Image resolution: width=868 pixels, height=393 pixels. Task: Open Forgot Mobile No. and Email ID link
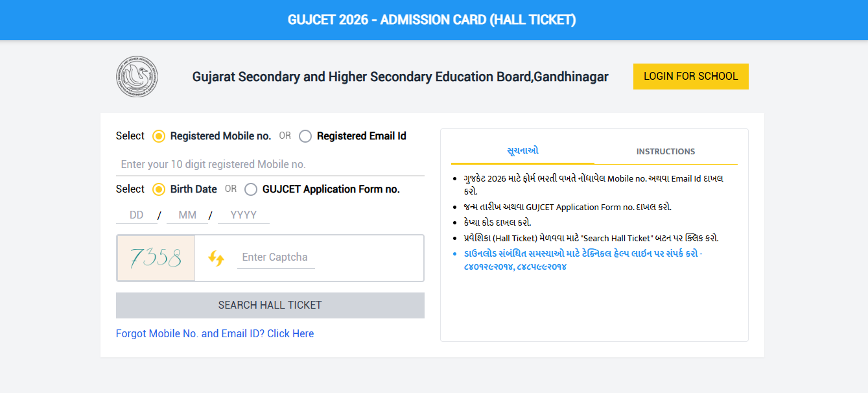[214, 333]
